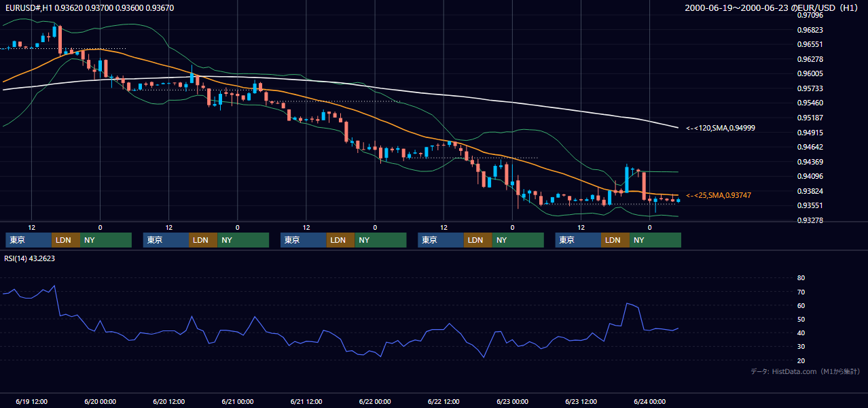The image size is (868, 408).
Task: Click the 東京 session block above the 6/20 12:00 label
Action: [x=166, y=240]
